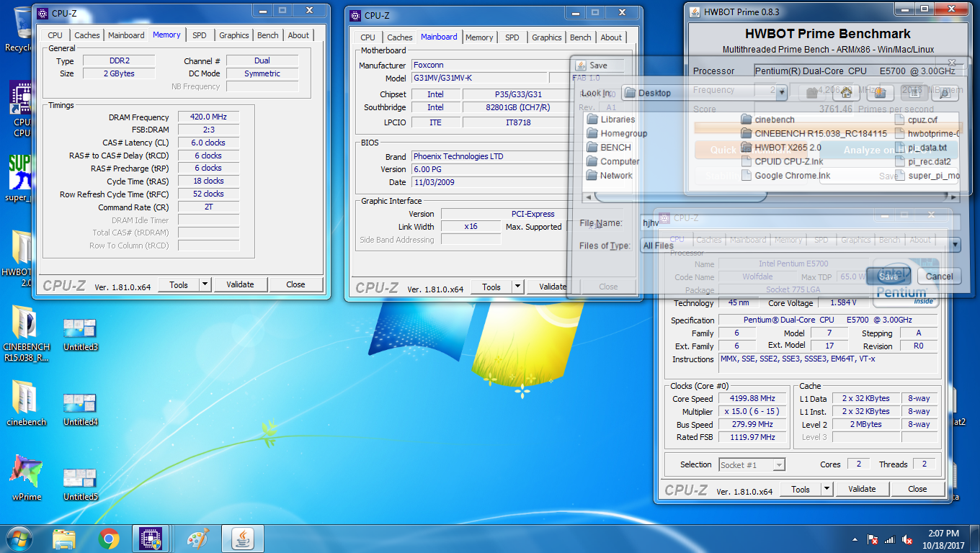
Task: Click the tray clock showing 2:07 PM
Action: click(944, 539)
